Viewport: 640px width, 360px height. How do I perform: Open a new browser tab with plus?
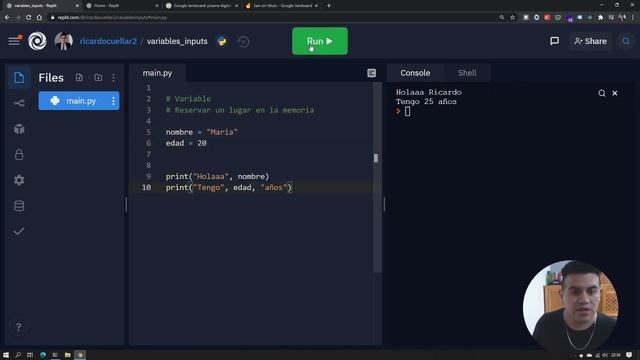(329, 6)
